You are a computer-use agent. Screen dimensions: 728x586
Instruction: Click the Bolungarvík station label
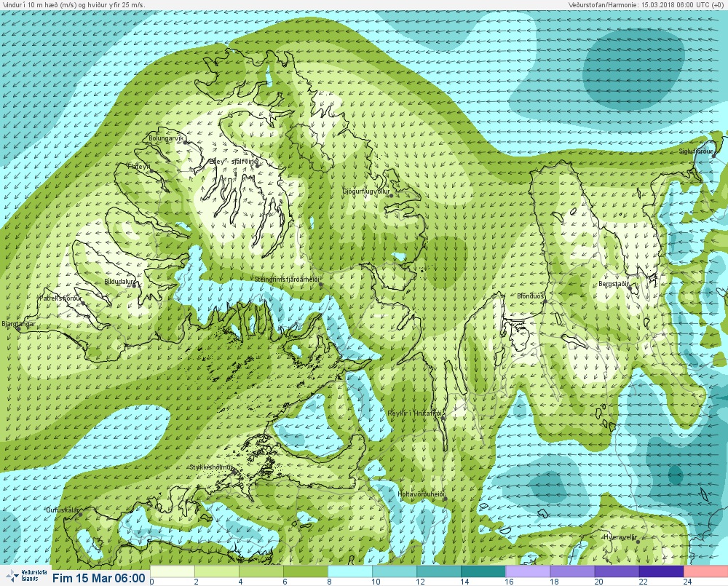167,138
